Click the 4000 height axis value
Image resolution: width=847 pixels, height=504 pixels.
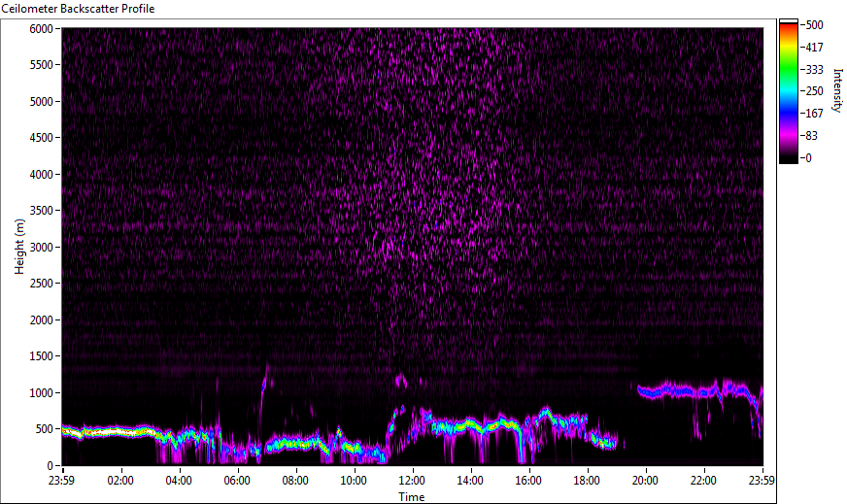click(42, 175)
